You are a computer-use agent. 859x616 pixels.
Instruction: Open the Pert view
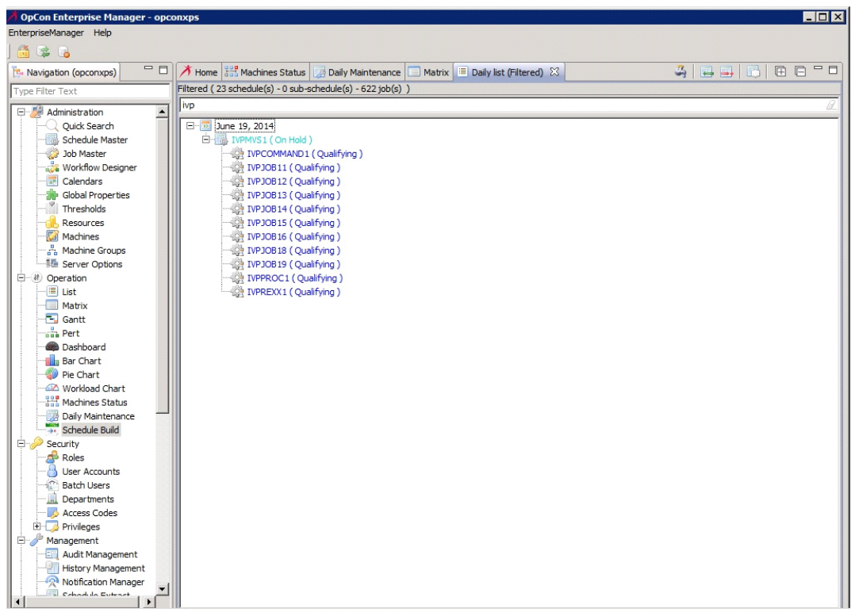(71, 333)
